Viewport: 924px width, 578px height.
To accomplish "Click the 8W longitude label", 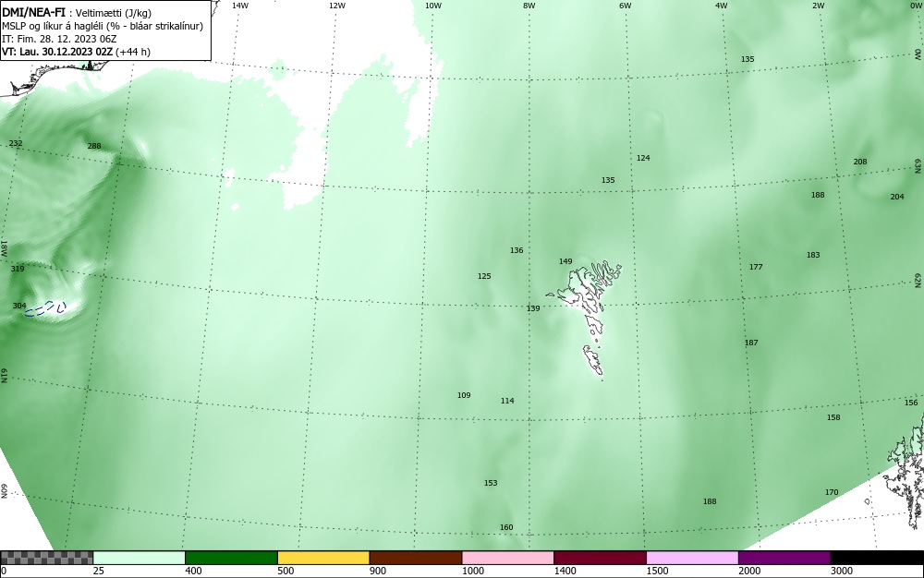I will click(x=529, y=6).
